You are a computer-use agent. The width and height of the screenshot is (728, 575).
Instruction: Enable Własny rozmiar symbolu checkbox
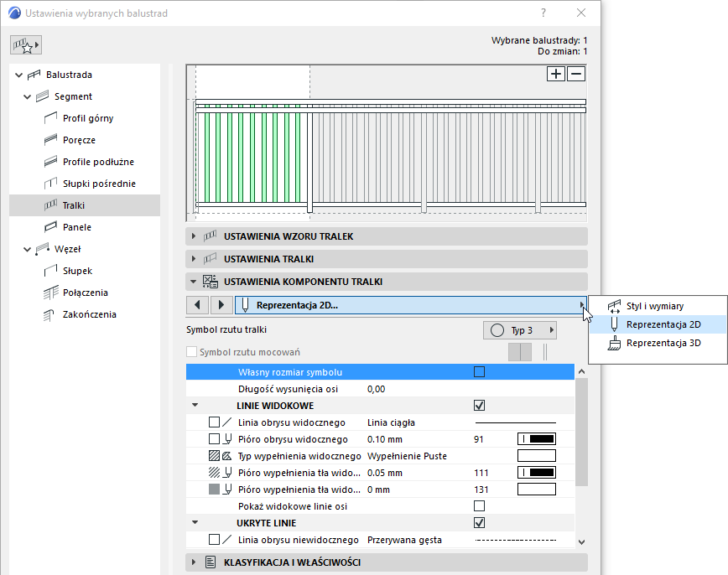[479, 372]
